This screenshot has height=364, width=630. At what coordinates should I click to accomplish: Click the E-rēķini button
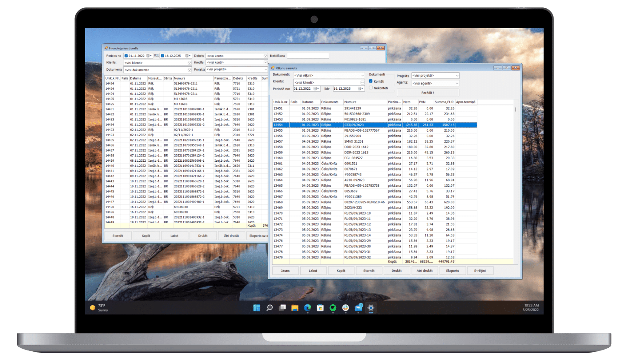480,271
